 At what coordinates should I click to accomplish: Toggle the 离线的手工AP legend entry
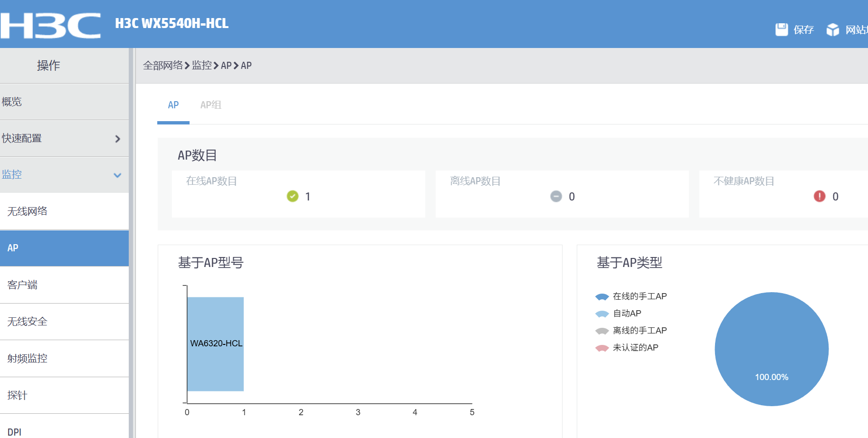point(632,331)
